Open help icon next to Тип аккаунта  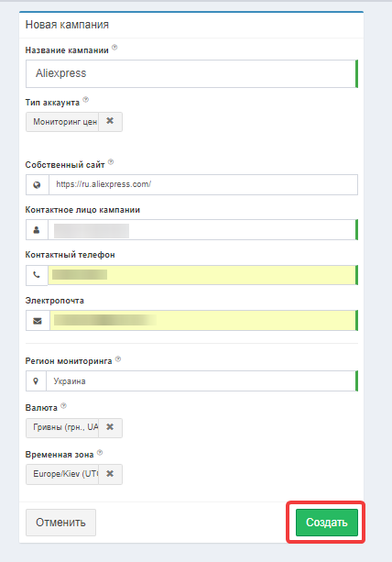tap(85, 100)
